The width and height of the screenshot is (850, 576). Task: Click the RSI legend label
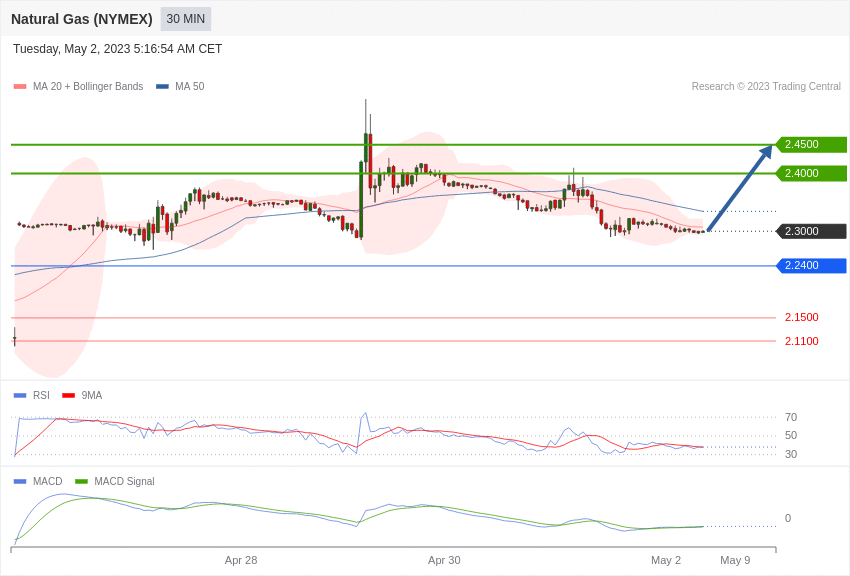coord(41,396)
